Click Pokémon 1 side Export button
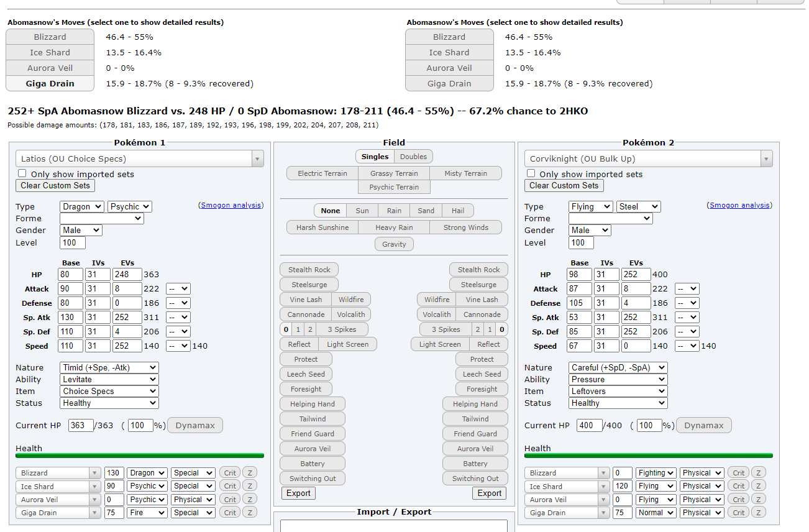The width and height of the screenshot is (809, 532). [x=298, y=493]
